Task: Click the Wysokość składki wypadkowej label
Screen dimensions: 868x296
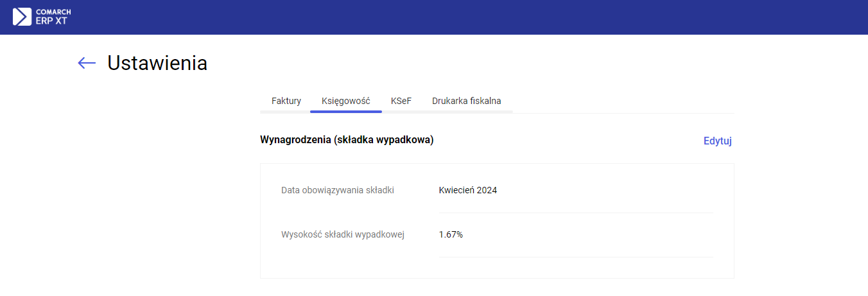Action: coord(343,234)
